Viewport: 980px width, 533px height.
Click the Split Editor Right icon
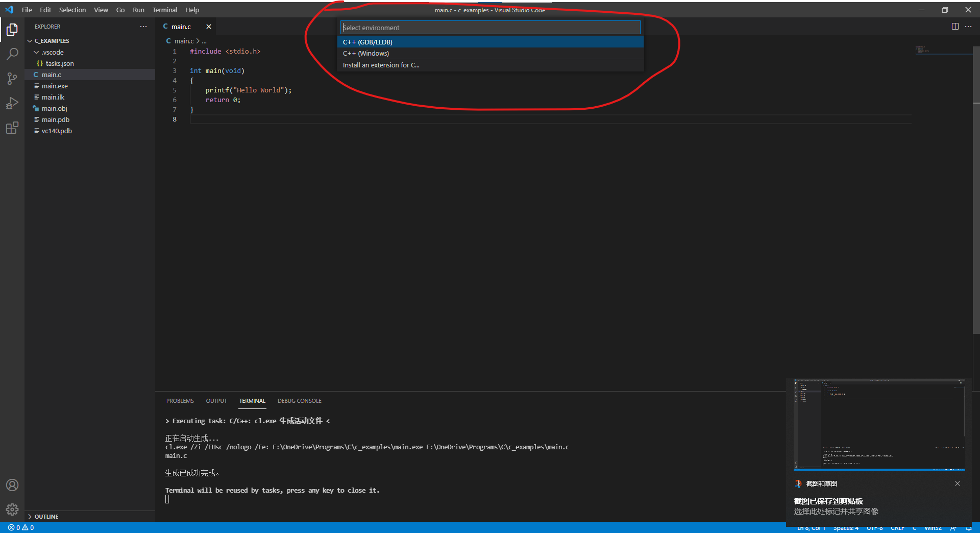pos(955,27)
